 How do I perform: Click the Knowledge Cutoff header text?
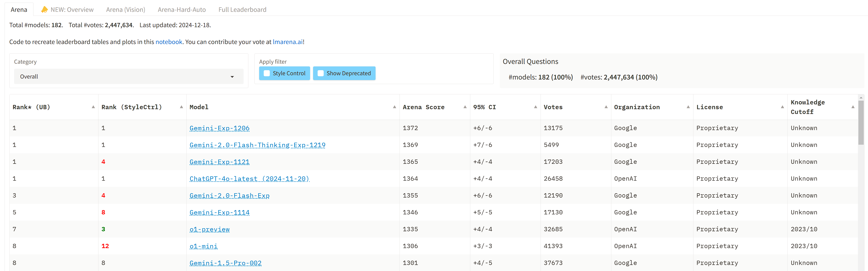click(x=808, y=107)
